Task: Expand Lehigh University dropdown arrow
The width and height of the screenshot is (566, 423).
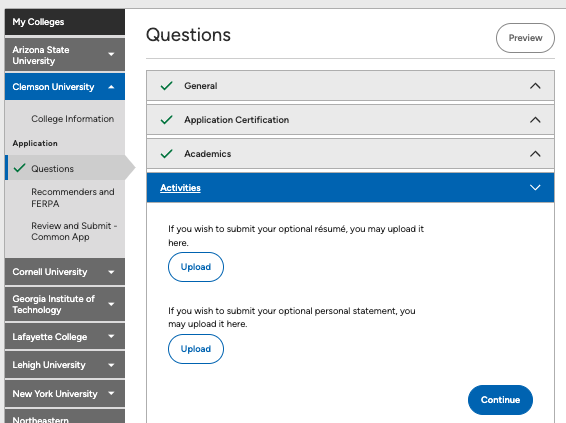Action: (x=111, y=365)
